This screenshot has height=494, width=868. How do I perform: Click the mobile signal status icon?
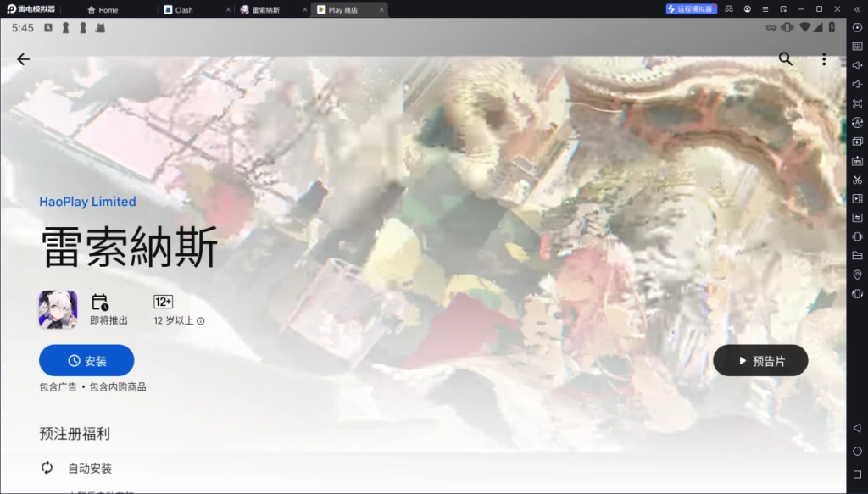click(818, 28)
